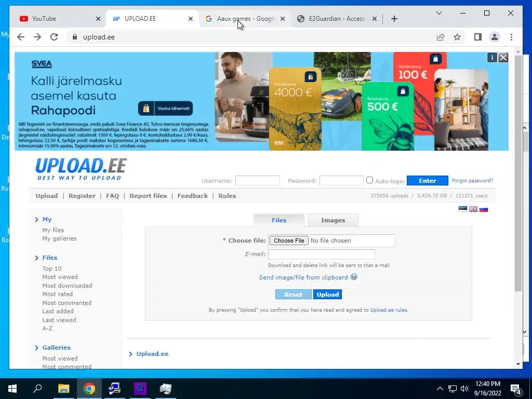Click the page vertical scrollbar

[518, 173]
